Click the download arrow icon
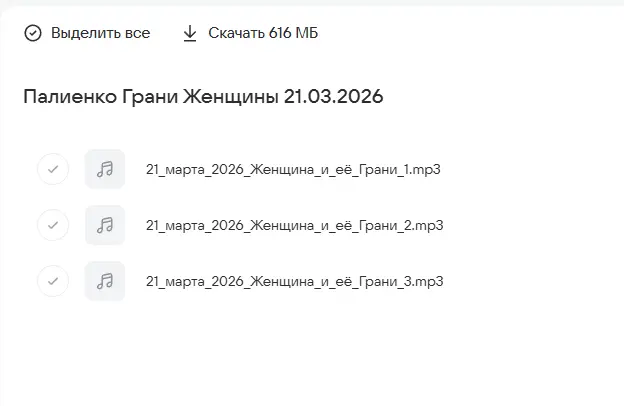Image resolution: width=624 pixels, height=406 pixels. pos(190,33)
